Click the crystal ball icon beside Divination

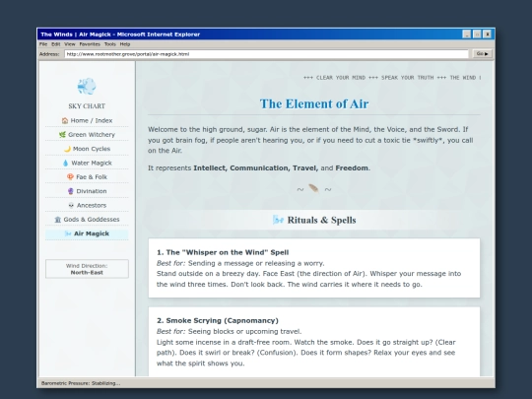[71, 191]
